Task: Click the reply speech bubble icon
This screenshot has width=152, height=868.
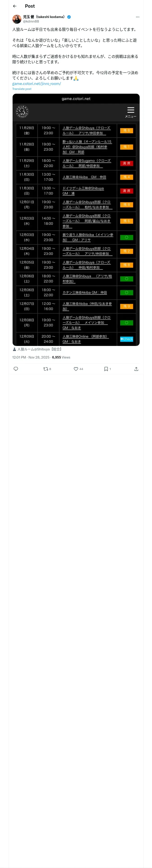Action: [x=16, y=369]
